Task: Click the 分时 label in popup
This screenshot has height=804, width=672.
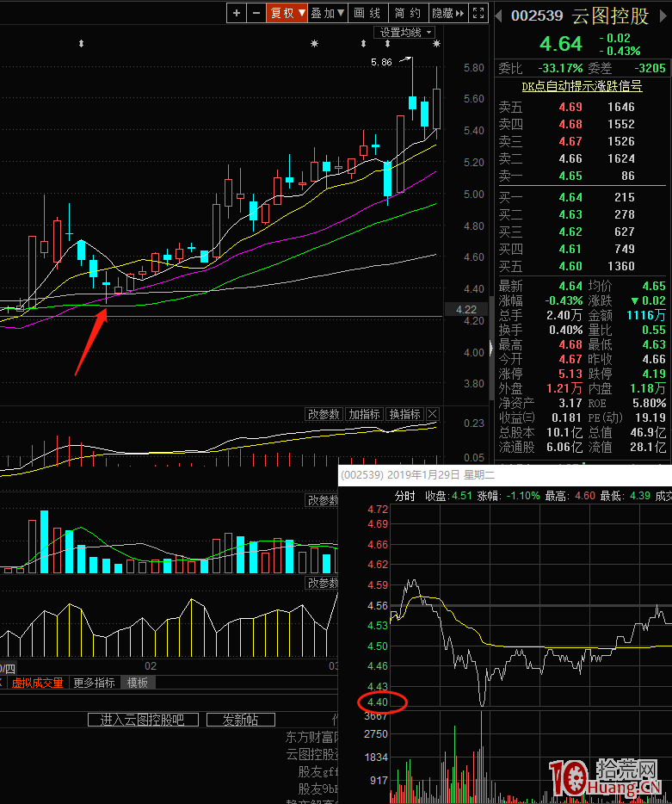Action: 404,496
